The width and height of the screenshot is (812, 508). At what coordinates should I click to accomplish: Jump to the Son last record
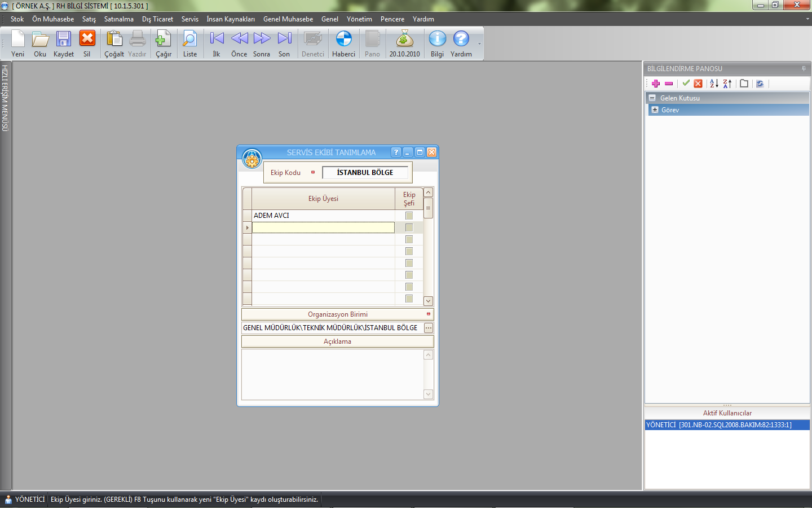point(284,40)
